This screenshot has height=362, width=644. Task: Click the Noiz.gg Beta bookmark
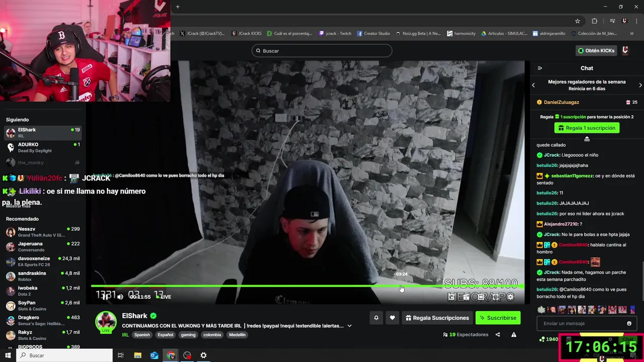[418, 34]
